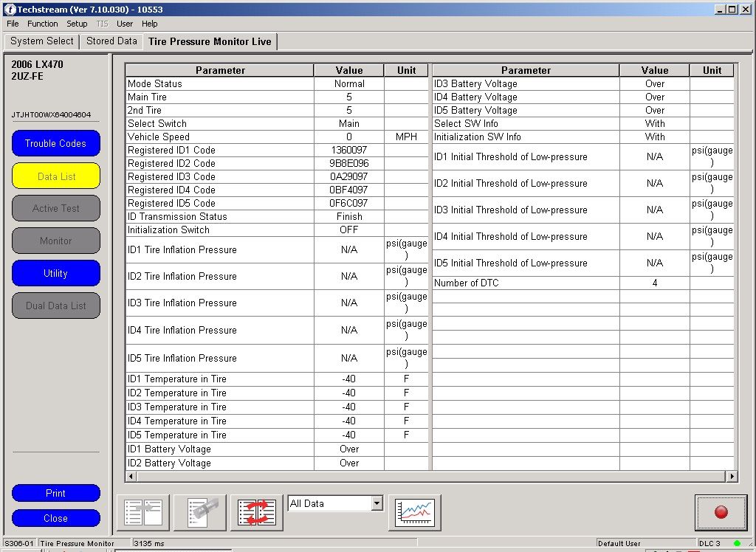This screenshot has width=756, height=552.
Task: Select the Main Tire parameter row
Action: point(278,97)
